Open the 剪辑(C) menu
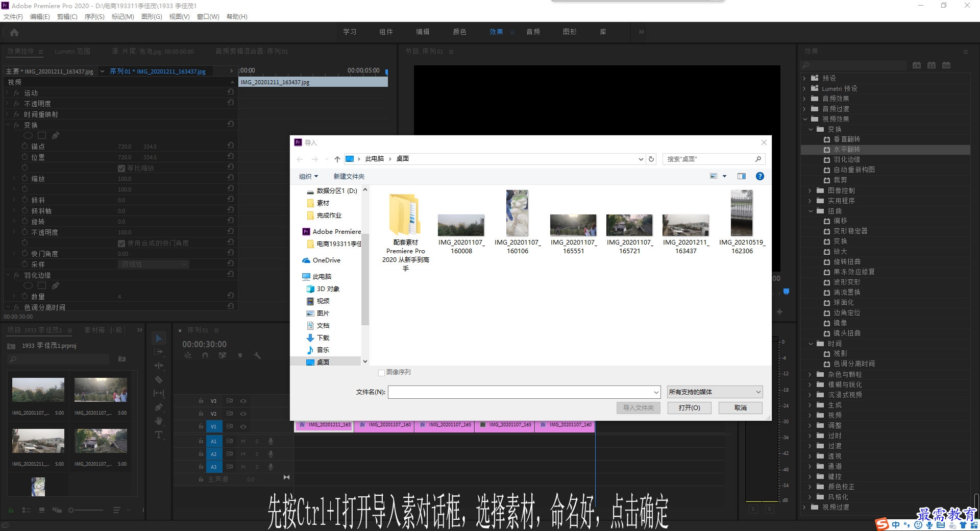980x531 pixels. tap(67, 17)
